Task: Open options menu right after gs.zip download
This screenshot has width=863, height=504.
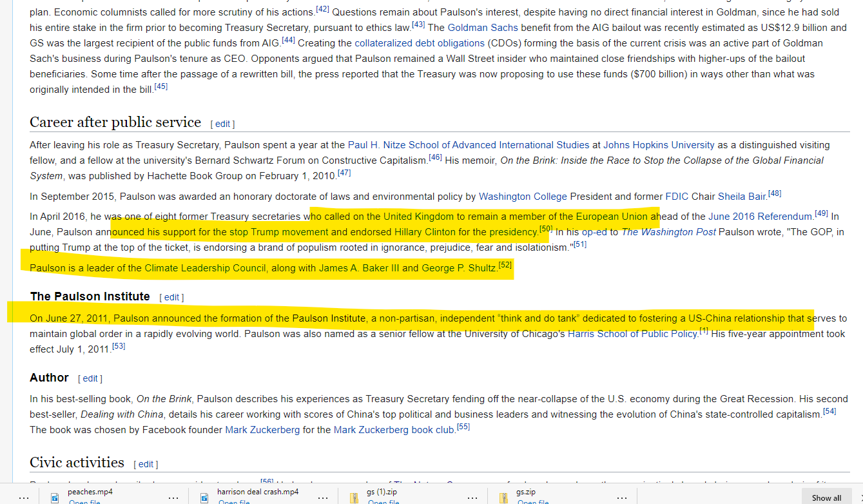Action: click(x=622, y=498)
